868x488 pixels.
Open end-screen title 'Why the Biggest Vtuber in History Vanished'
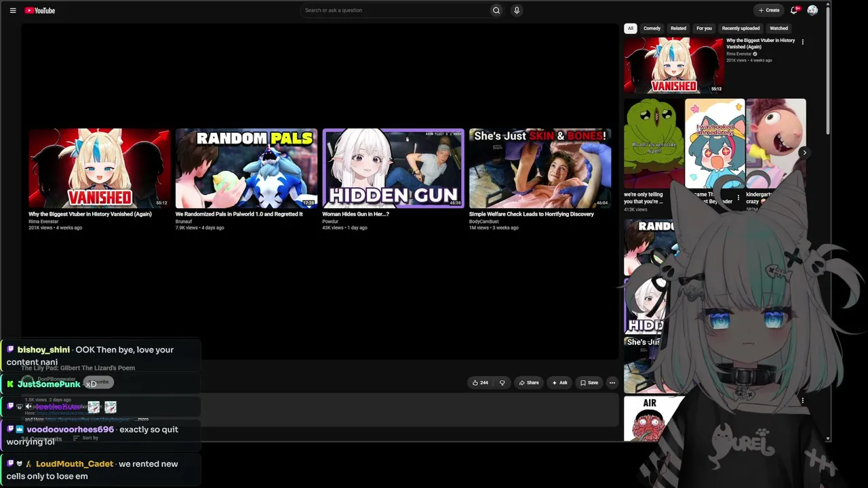click(90, 214)
